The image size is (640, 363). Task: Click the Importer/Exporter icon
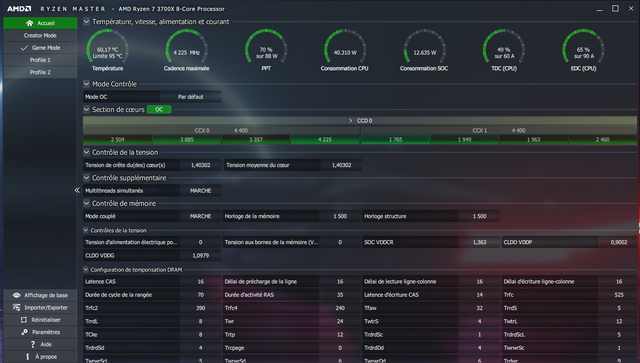tap(17, 307)
